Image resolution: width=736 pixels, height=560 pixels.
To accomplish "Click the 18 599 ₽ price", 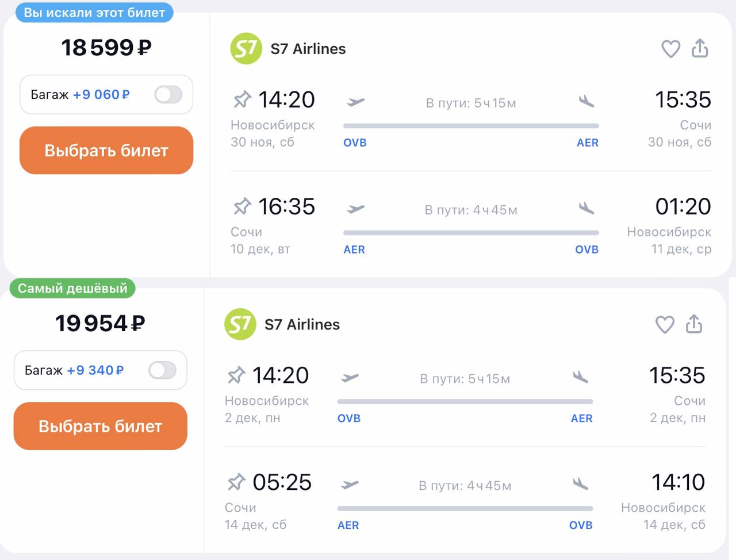I will point(106,48).
